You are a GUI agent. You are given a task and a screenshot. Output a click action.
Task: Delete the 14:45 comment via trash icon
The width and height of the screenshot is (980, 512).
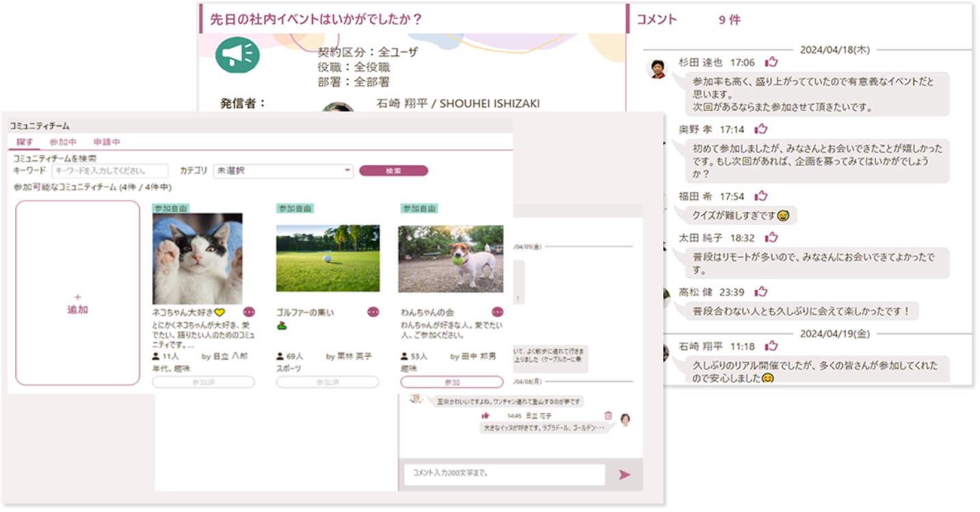609,415
